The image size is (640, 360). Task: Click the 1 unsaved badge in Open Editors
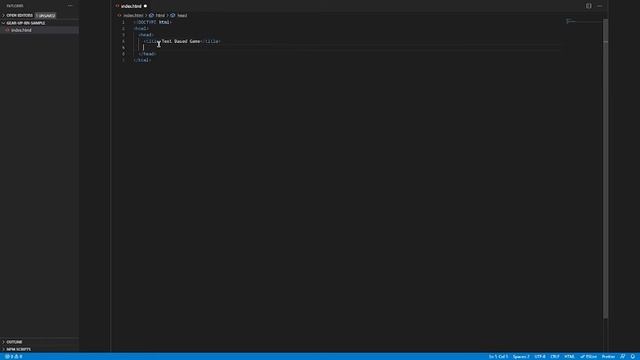click(x=46, y=16)
